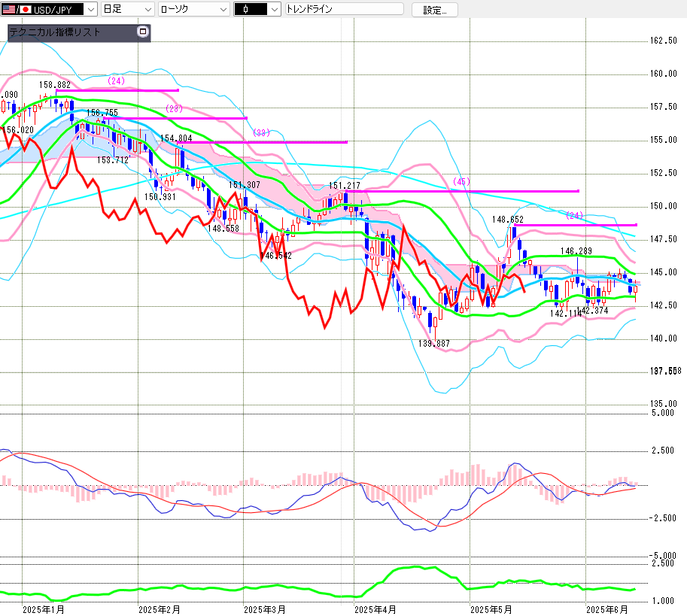Click the 154.804 price label
Viewport: 687px width, 616px height.
point(176,138)
